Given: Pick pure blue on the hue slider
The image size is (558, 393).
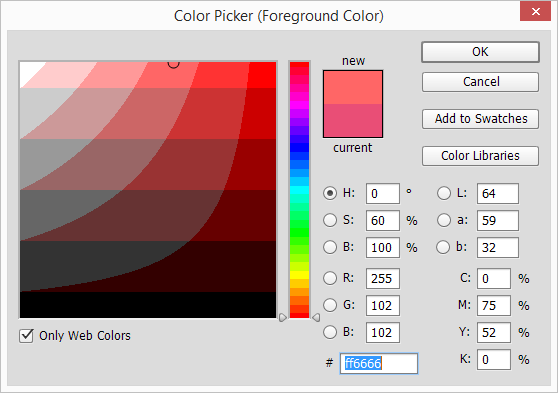Looking at the screenshot, I should [x=299, y=147].
